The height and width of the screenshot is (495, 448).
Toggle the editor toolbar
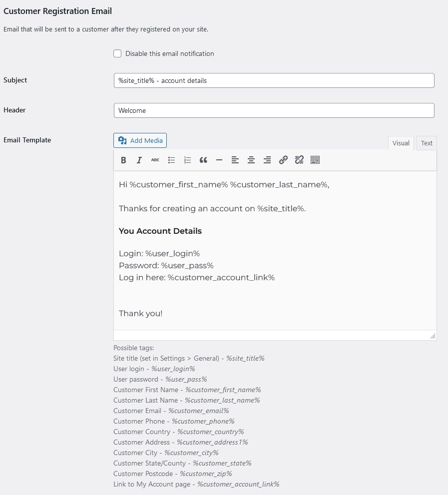coord(315,160)
